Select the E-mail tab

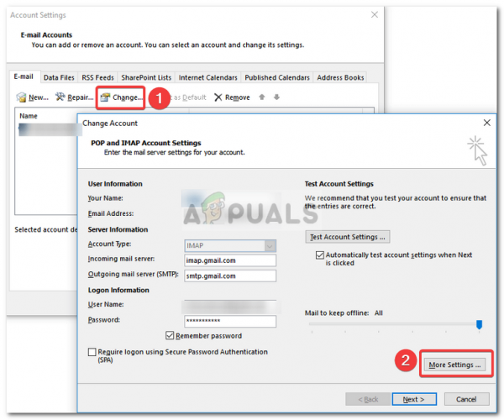[24, 76]
